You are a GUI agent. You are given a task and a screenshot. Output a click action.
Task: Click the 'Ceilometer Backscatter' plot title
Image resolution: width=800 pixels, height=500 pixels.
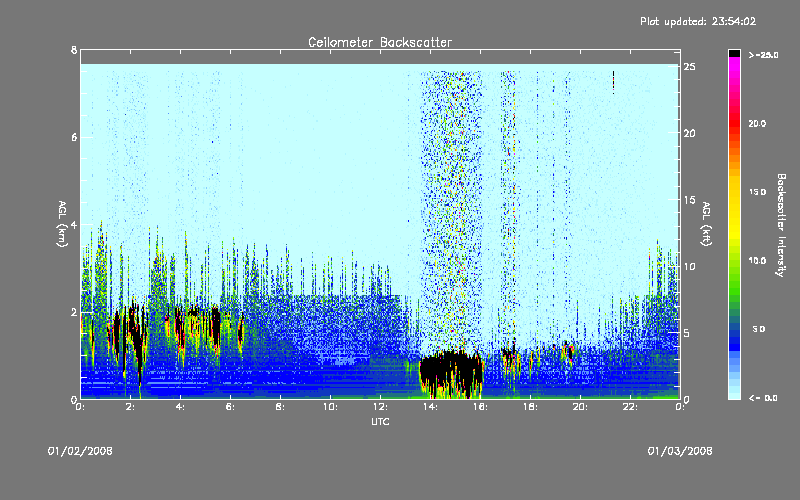[x=380, y=42]
